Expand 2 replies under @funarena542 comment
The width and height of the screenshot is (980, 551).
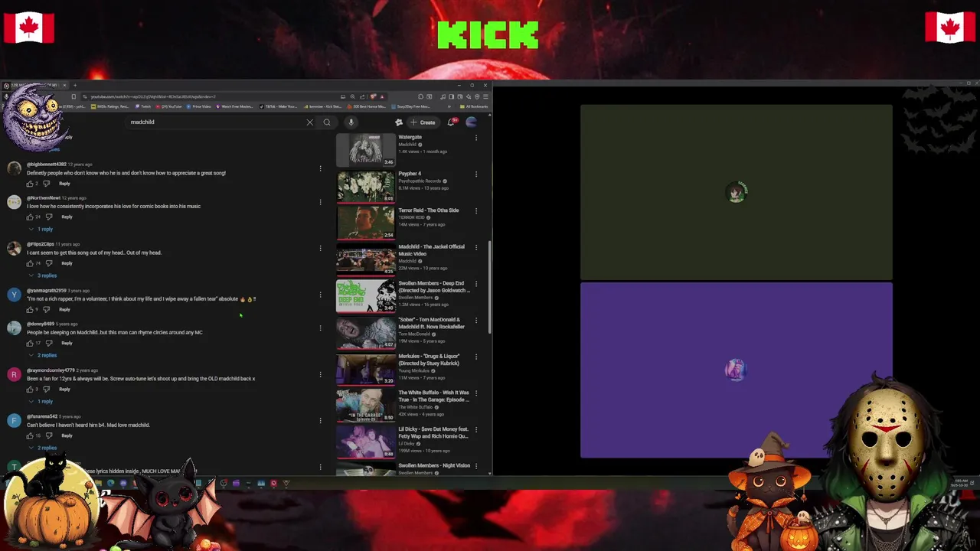(44, 448)
